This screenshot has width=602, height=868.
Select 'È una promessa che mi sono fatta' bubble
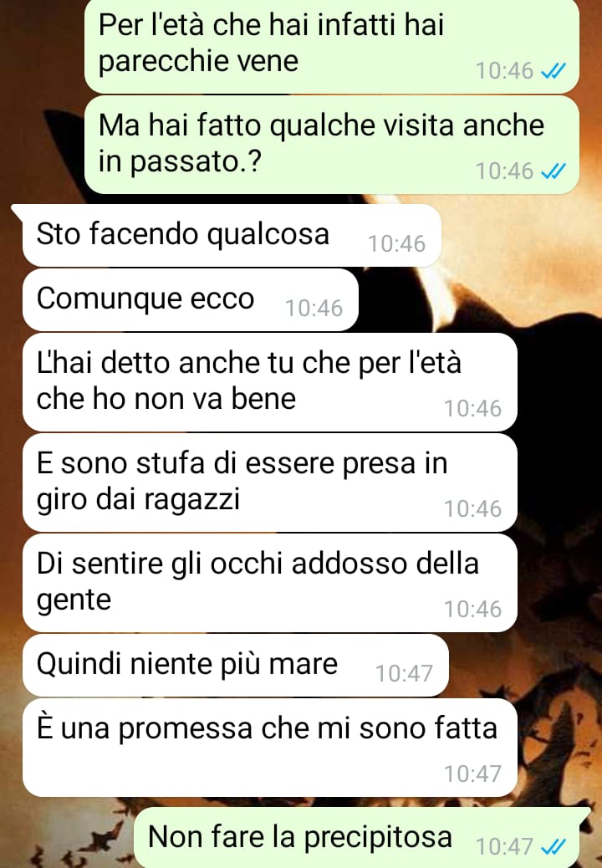click(x=270, y=748)
